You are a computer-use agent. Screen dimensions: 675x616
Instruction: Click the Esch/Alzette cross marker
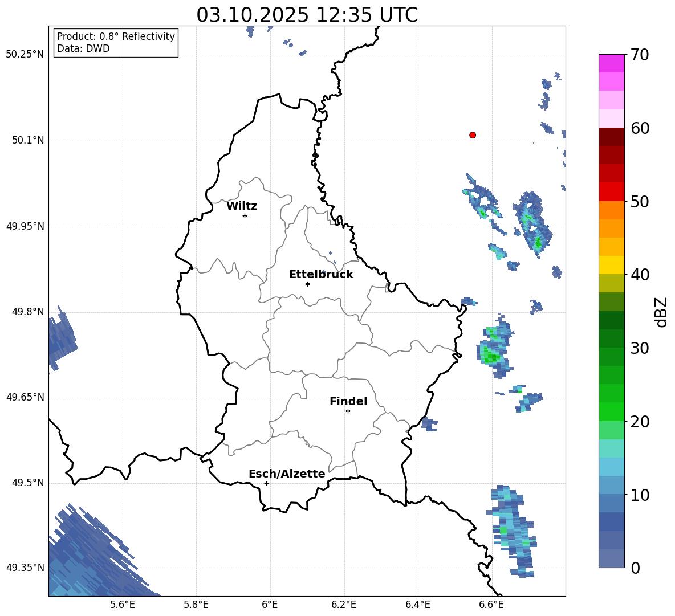tap(266, 483)
